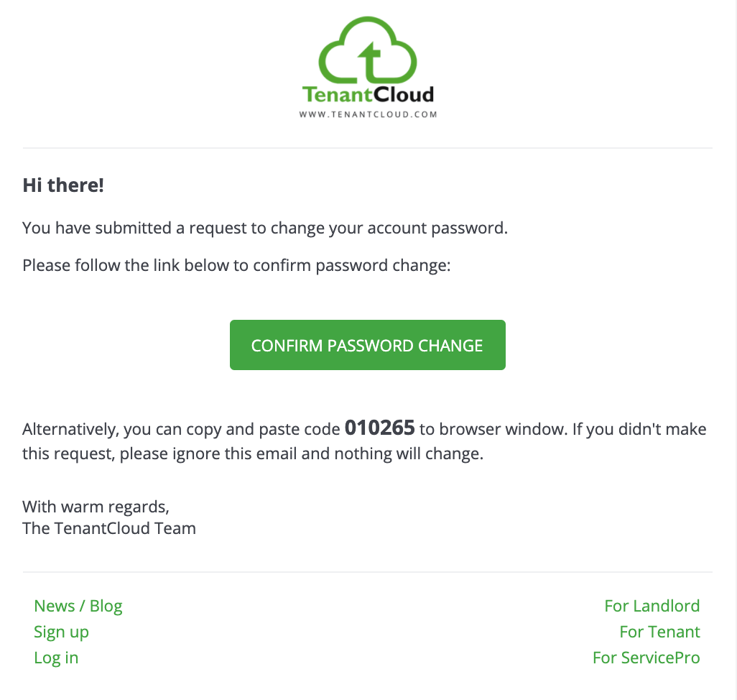
Task: Click the TenantCloud wordmark under the cloud
Action: pos(368,94)
